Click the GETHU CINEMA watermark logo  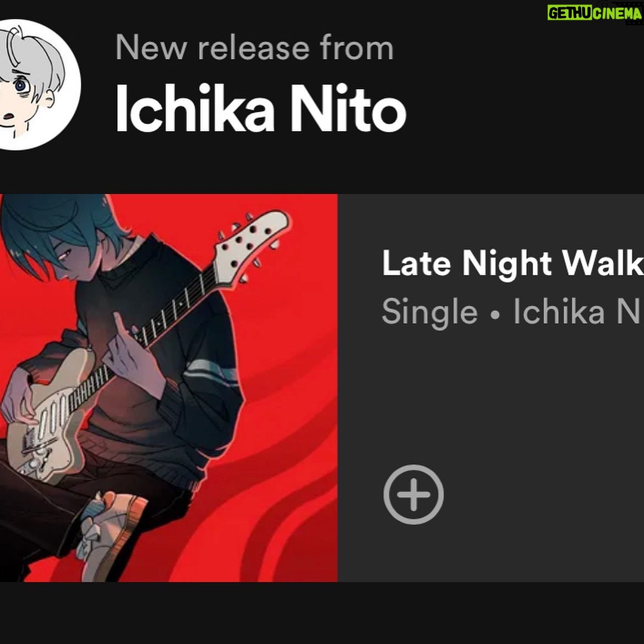(x=594, y=13)
